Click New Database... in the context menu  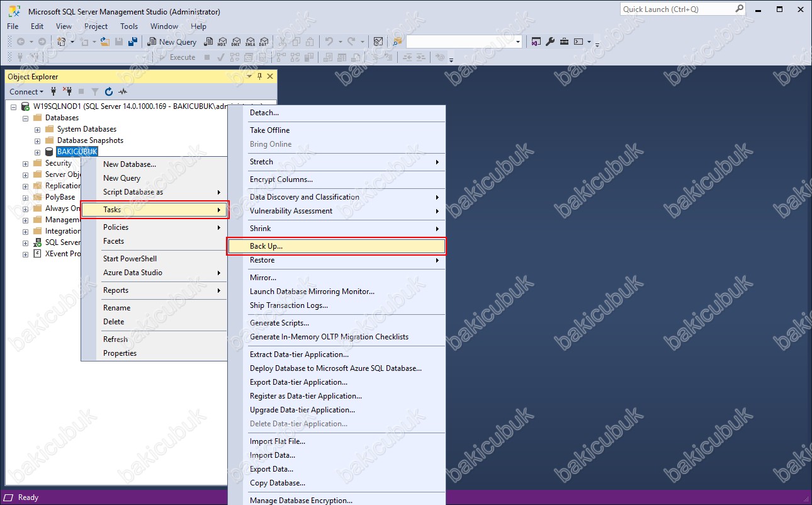(154, 164)
